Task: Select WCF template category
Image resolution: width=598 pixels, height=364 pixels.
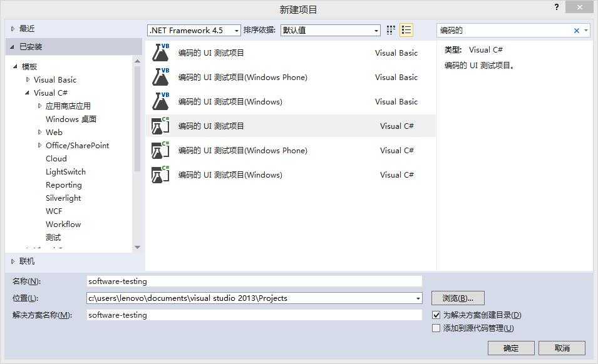Action: pyautogui.click(x=54, y=211)
